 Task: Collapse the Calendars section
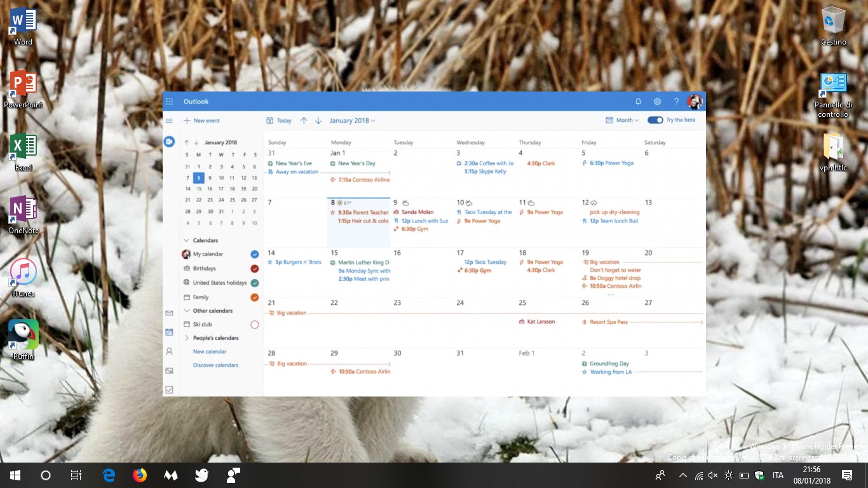tap(187, 240)
